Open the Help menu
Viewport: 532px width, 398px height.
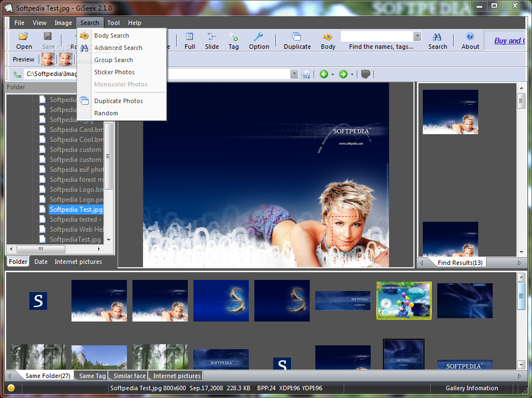(134, 23)
